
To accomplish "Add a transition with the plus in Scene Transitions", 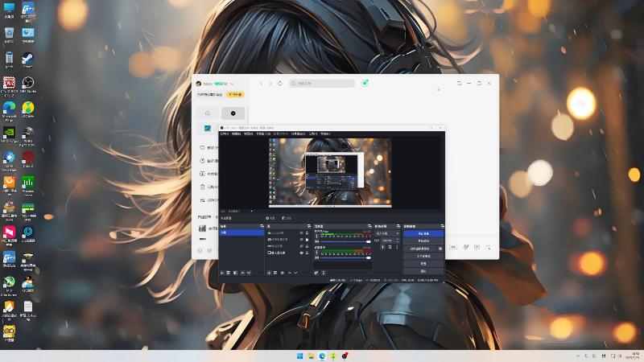I will (383, 247).
